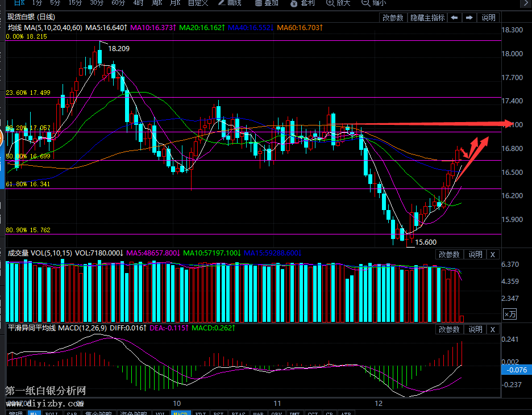Toggle the ×万 volume unit scale
The width and height of the screenshot is (532, 415).
click(510, 314)
